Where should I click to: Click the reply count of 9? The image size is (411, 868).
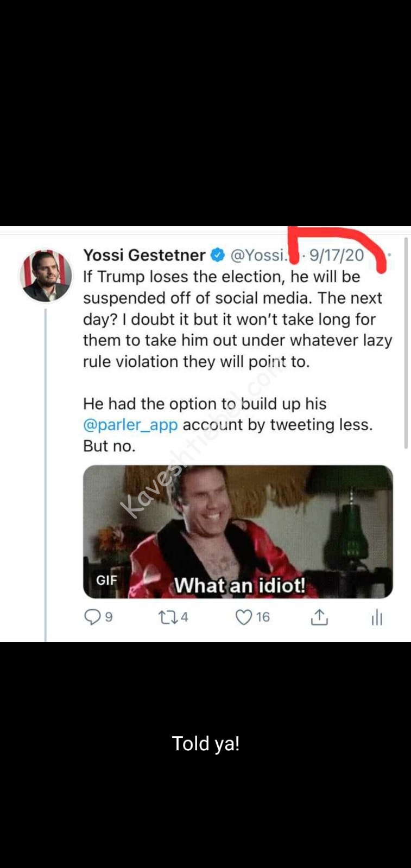(109, 617)
